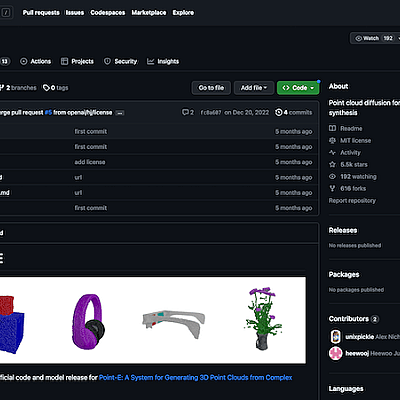Open the commit history clock icon
400x400 pixels.
click(x=279, y=112)
